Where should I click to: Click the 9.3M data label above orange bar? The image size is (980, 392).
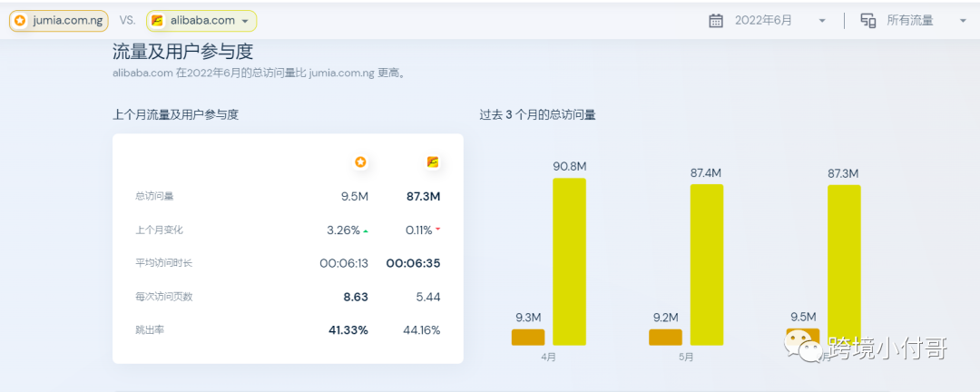527,318
